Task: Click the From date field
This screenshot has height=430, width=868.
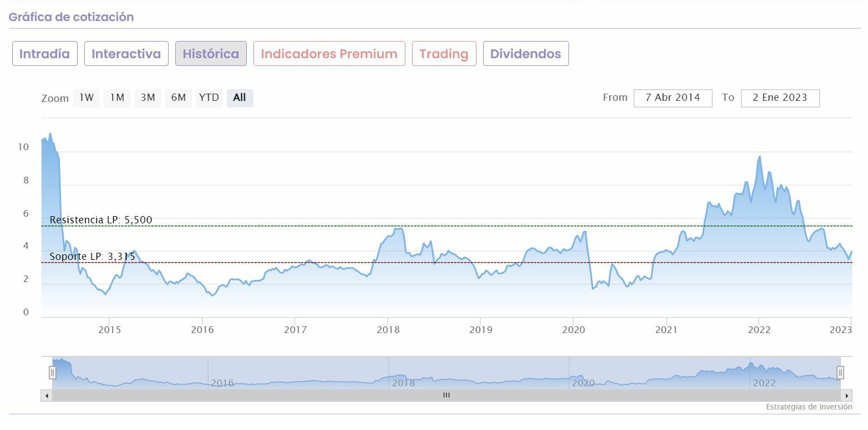Action: [673, 98]
